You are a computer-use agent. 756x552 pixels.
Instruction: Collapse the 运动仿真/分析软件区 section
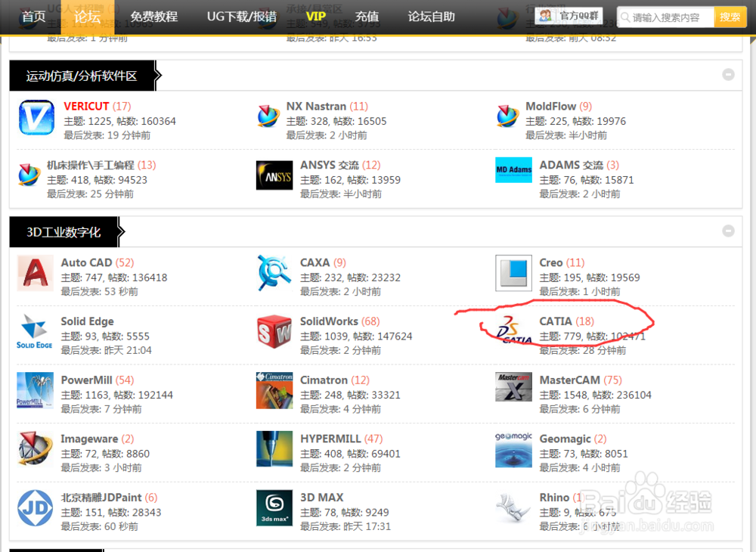click(728, 74)
